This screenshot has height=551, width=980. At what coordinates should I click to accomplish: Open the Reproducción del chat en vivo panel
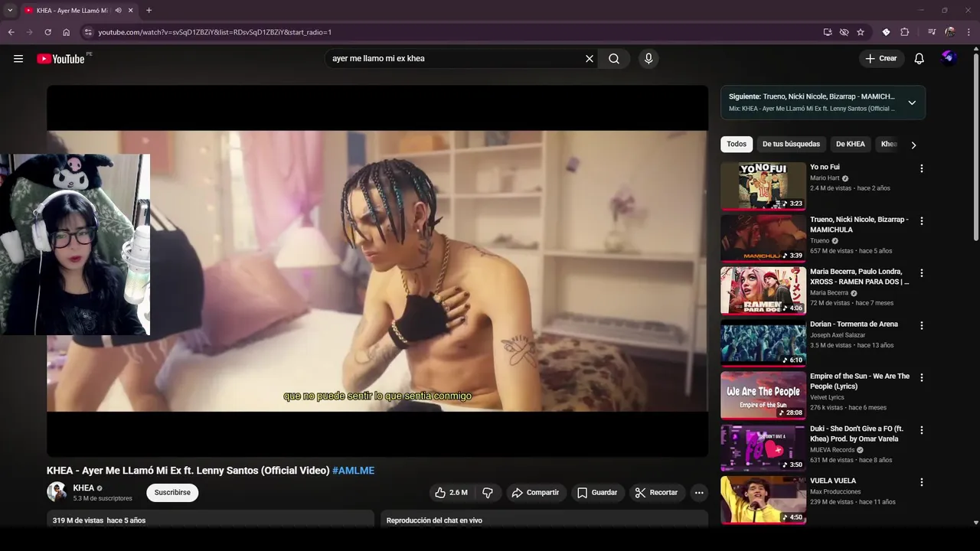tap(544, 520)
